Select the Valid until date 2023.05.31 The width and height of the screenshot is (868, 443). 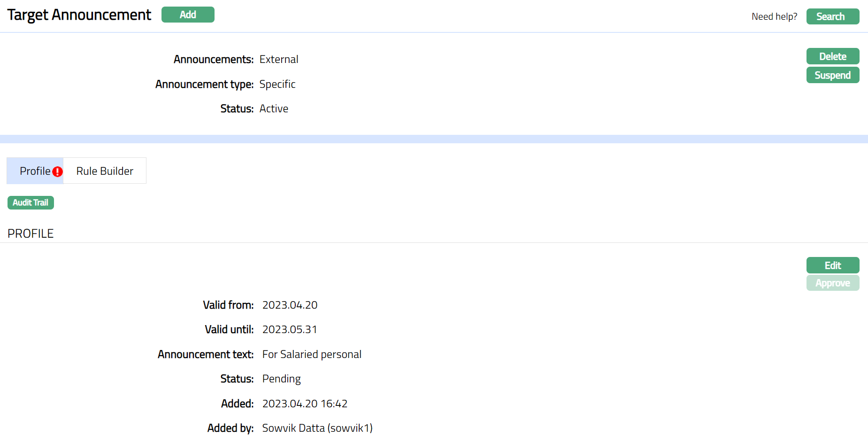coord(290,329)
